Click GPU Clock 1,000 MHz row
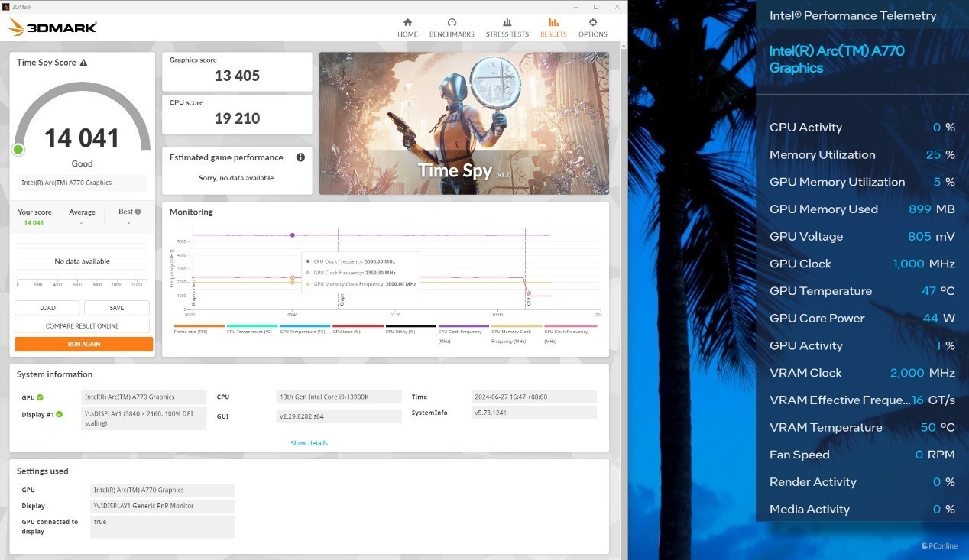The width and height of the screenshot is (969, 560). (862, 264)
